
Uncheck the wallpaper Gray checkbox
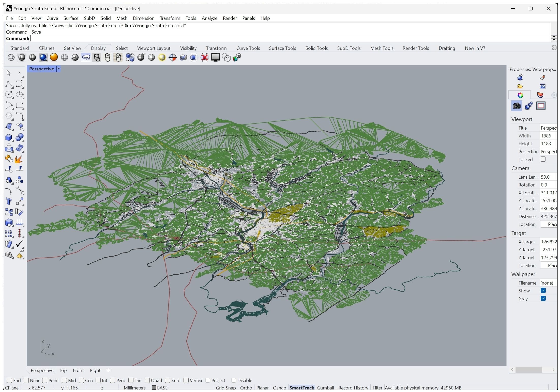click(x=543, y=299)
